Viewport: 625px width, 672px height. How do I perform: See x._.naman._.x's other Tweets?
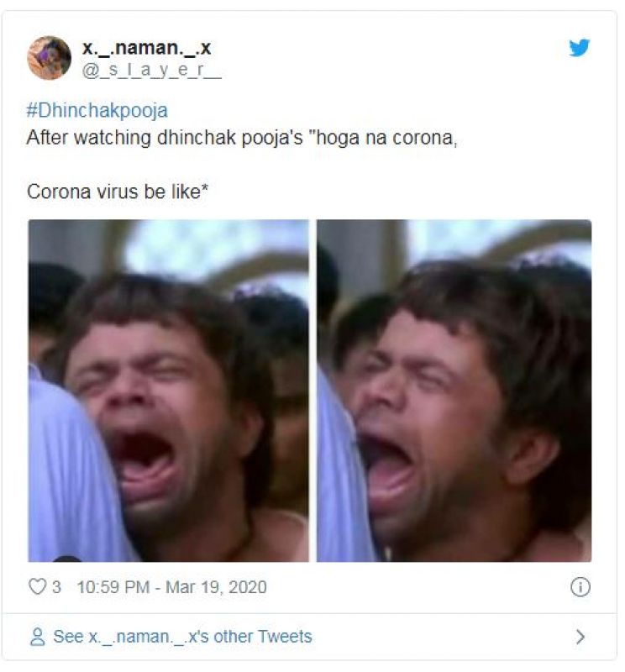pos(182,637)
